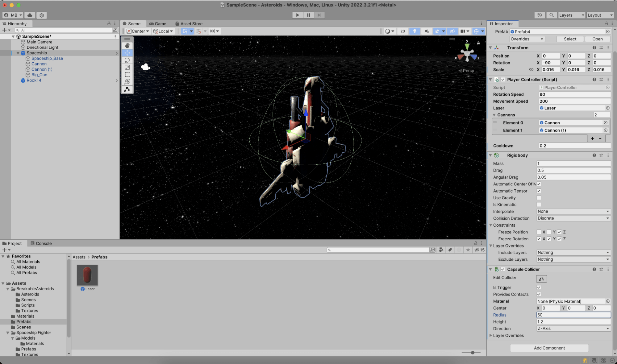Viewport: 617px width, 364px height.
Task: Adjust the Project panel thumbnail size slider
Action: [472, 353]
